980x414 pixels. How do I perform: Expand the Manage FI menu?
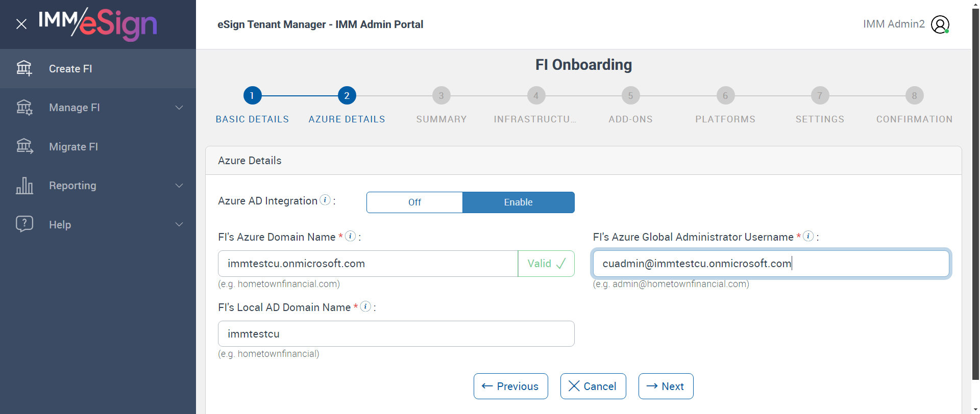tap(179, 108)
